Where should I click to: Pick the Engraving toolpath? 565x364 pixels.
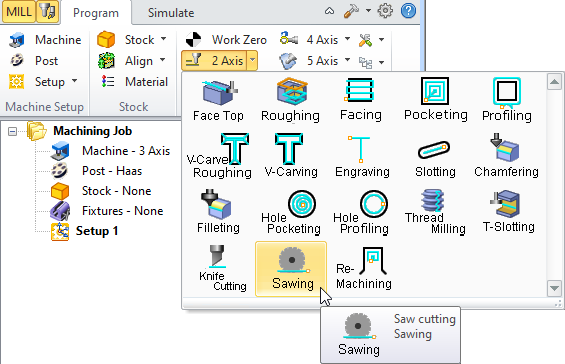362,156
